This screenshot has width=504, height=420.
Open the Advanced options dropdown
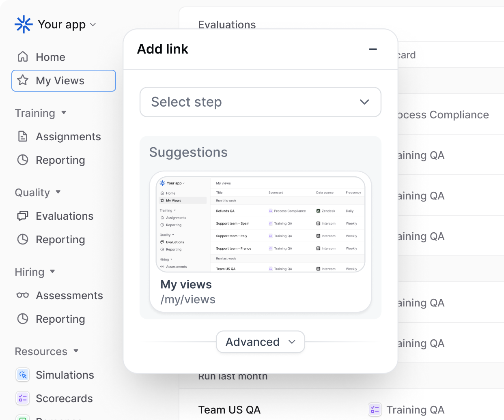coord(260,342)
